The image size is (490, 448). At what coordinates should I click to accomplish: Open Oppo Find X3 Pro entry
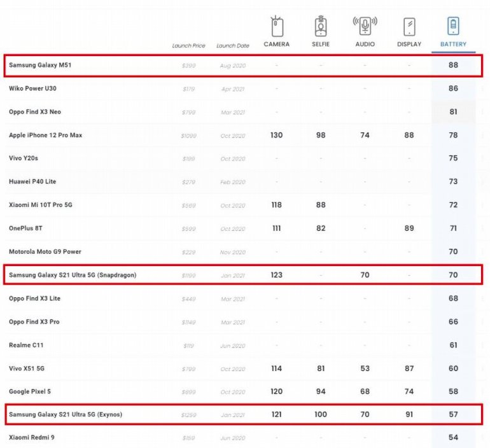pos(34,322)
